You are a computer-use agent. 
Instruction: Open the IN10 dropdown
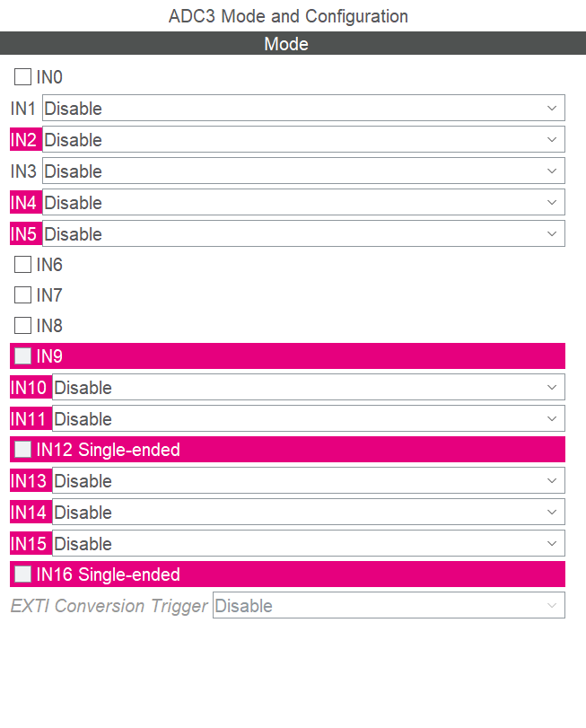(308, 388)
